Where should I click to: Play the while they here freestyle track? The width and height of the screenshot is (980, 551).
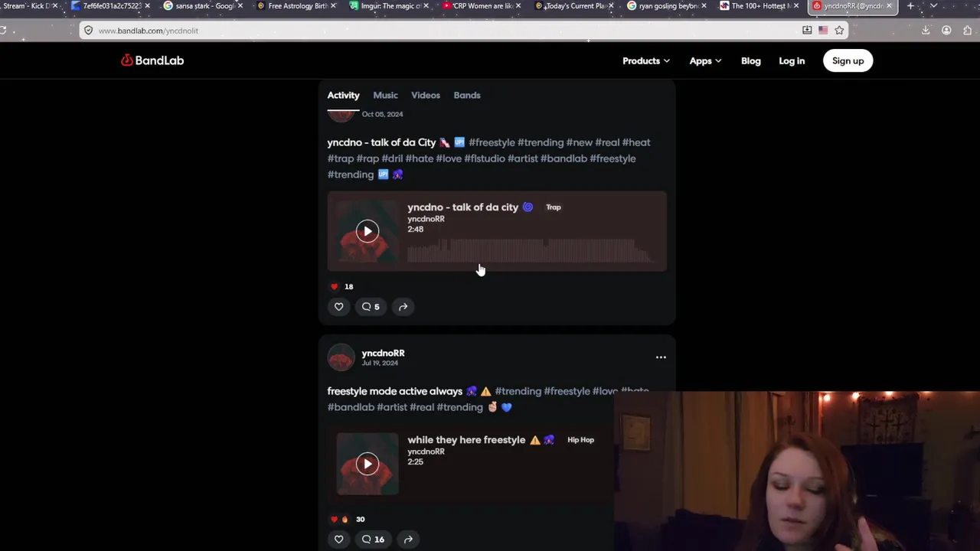(x=367, y=464)
